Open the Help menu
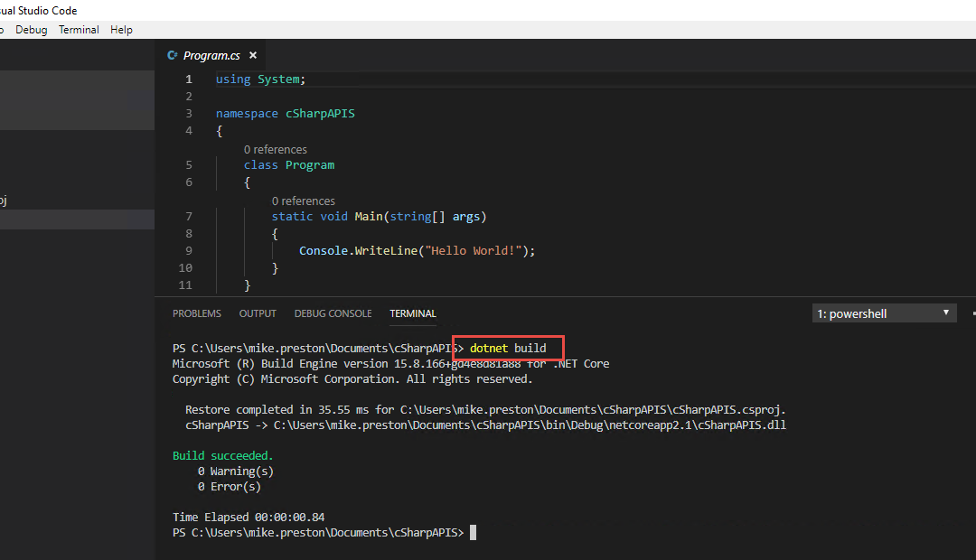The width and height of the screenshot is (976, 560). 121,30
